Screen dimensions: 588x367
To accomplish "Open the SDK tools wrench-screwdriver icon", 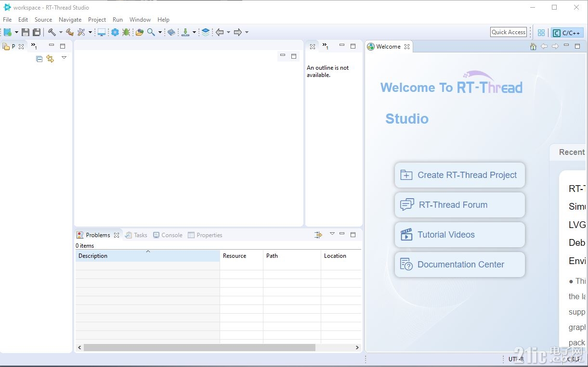I will (81, 32).
